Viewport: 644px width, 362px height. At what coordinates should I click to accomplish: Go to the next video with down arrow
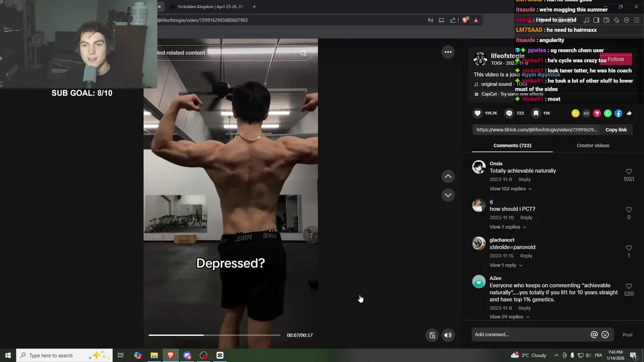coord(448,195)
